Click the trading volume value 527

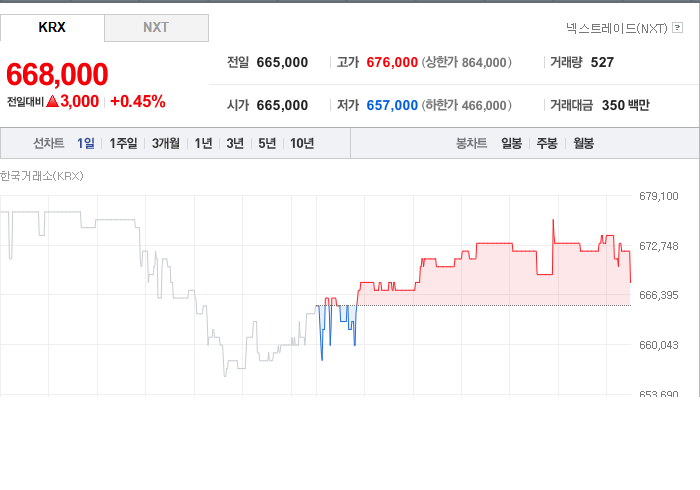tap(602, 62)
